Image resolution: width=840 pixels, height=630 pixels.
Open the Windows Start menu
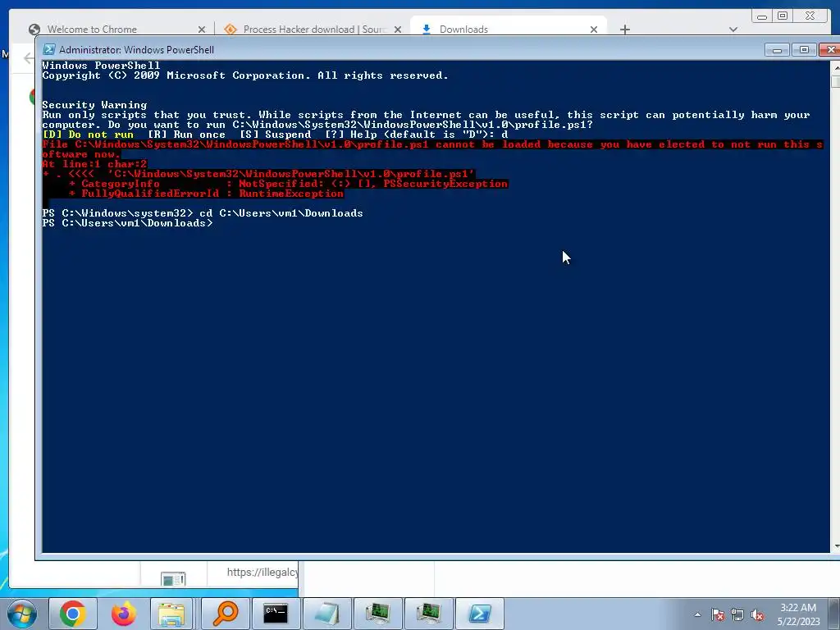pos(21,614)
